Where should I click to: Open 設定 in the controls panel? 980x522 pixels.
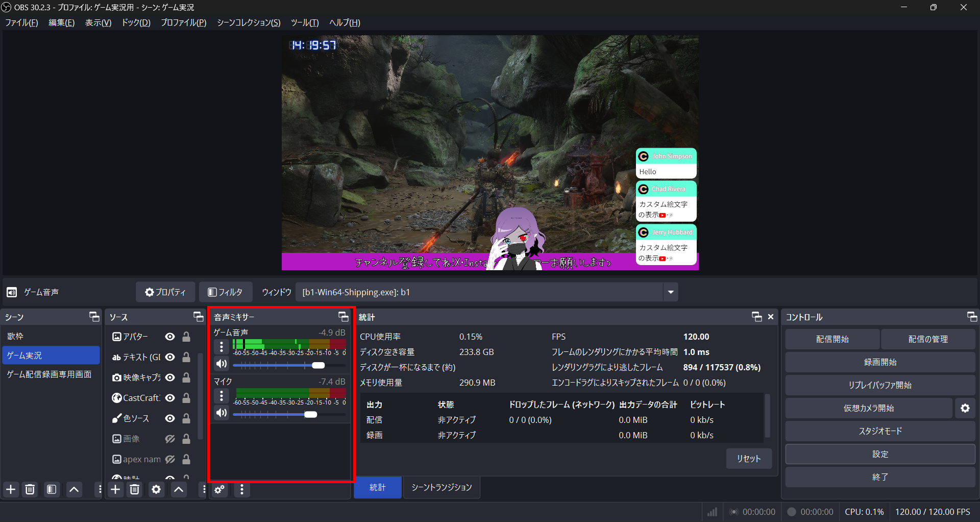pos(880,454)
